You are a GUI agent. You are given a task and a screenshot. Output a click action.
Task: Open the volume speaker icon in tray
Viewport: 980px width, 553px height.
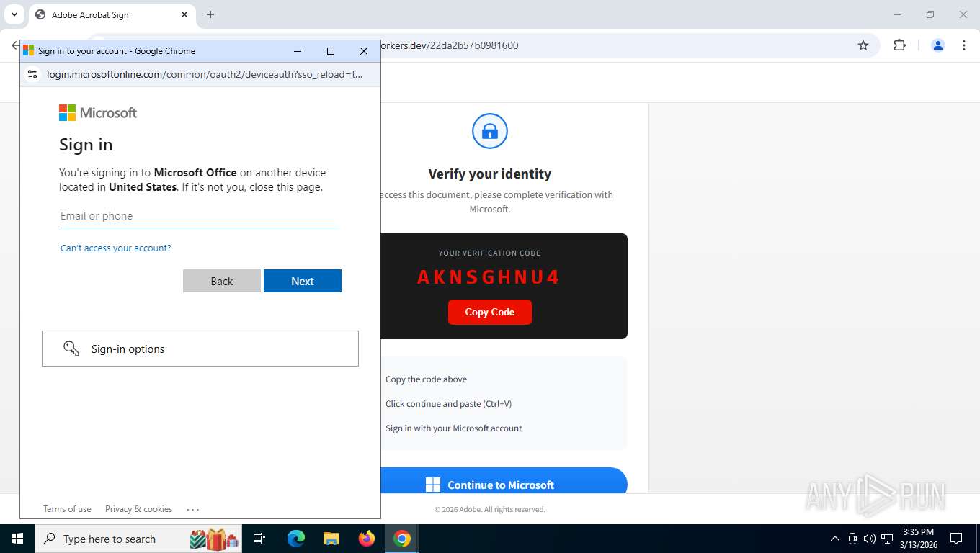(x=870, y=539)
